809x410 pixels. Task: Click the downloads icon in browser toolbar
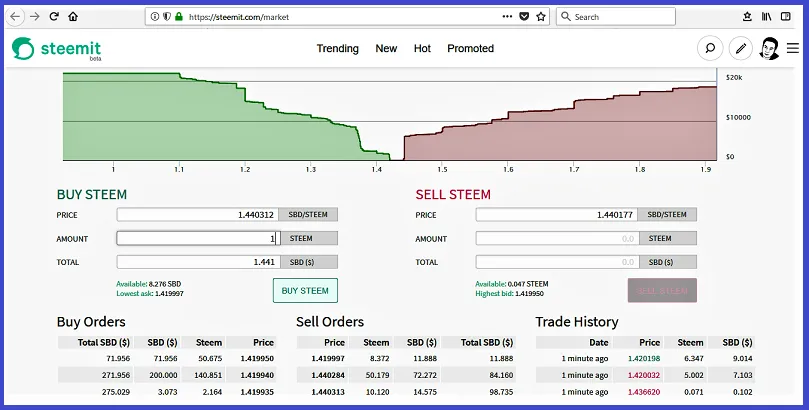tap(747, 17)
